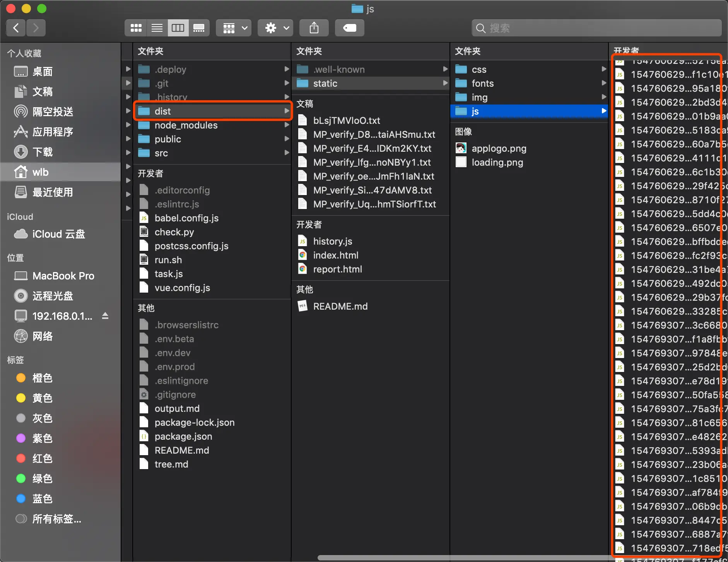Choose the red (红色) tag
The height and width of the screenshot is (562, 728).
(x=42, y=459)
